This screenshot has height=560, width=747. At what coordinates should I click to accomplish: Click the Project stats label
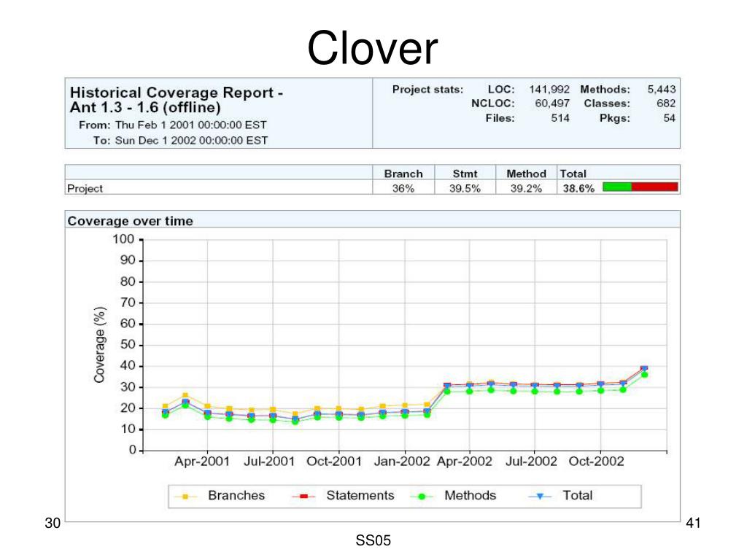tap(427, 89)
